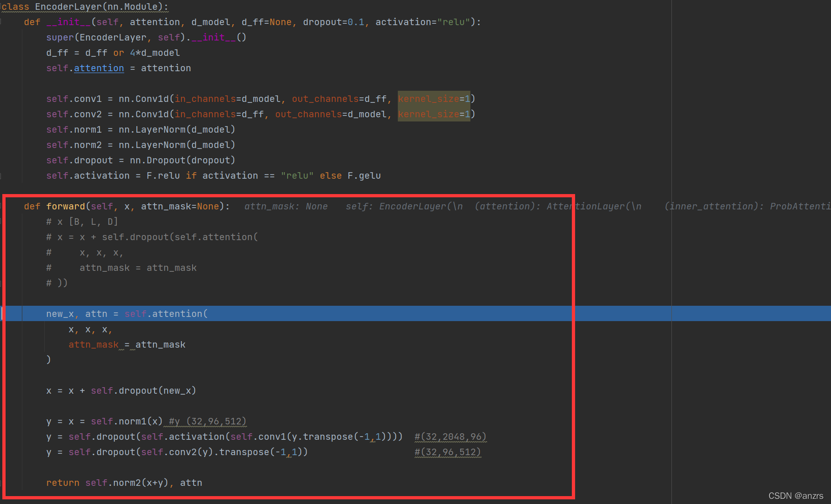
Task: Select the blue highlighted new_x line
Action: pyautogui.click(x=126, y=314)
